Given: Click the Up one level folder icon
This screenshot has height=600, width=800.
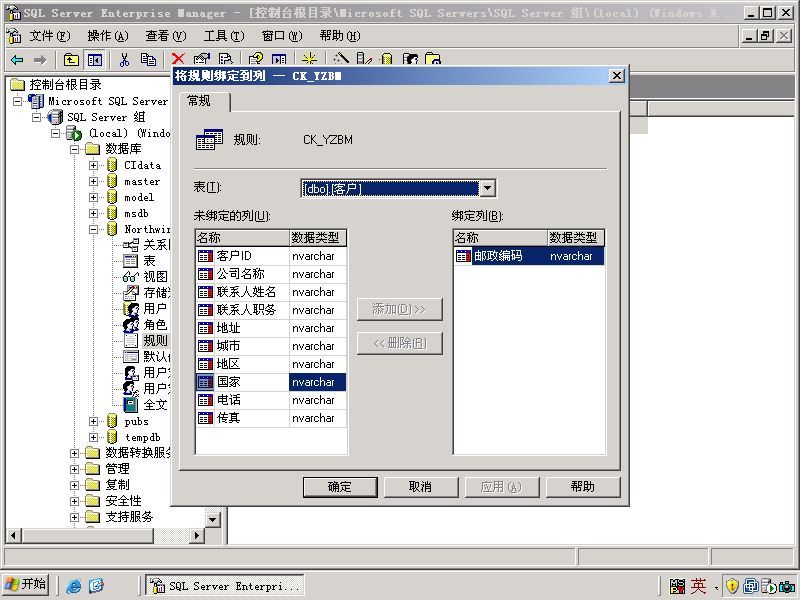Looking at the screenshot, I should point(71,60).
